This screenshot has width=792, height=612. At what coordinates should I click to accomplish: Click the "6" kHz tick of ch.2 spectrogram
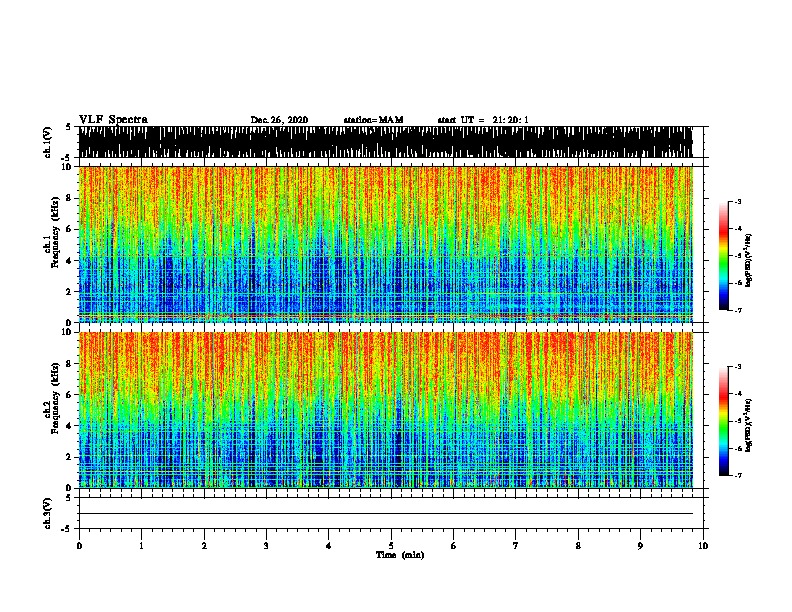click(x=69, y=394)
